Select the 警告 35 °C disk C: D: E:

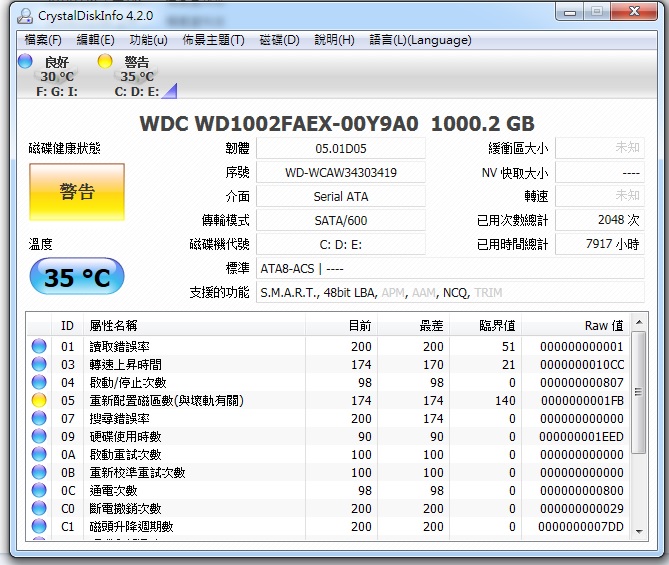137,76
